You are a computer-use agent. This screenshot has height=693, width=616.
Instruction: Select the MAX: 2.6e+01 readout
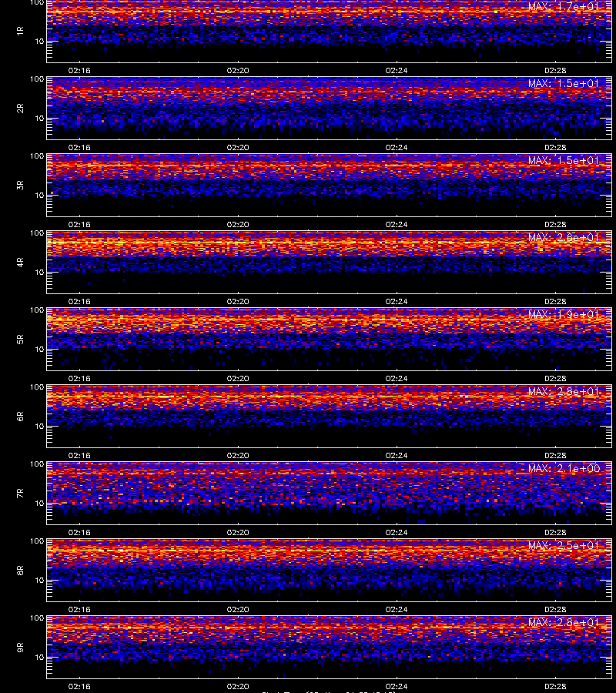pos(564,237)
